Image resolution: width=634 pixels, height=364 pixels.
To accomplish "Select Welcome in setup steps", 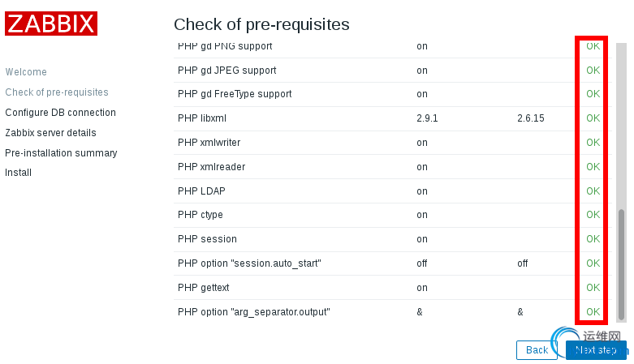I will pyautogui.click(x=26, y=72).
